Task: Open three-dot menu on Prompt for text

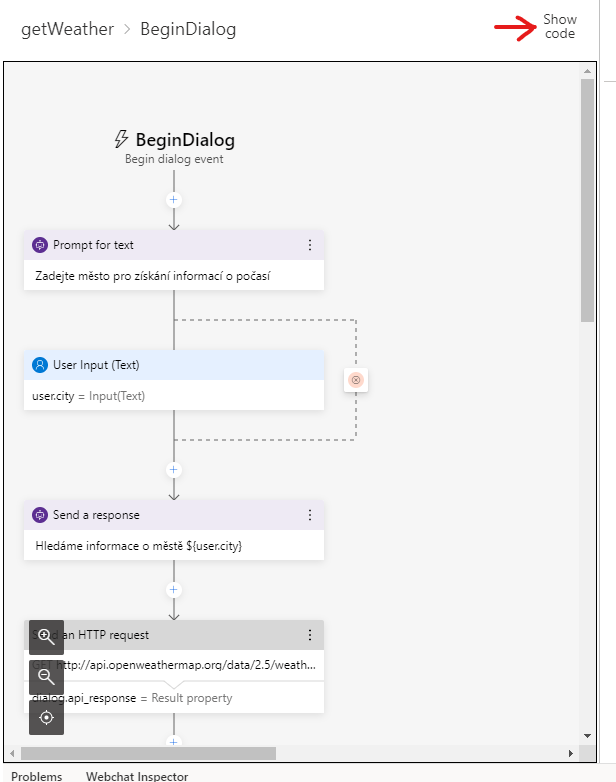Action: pyautogui.click(x=310, y=245)
